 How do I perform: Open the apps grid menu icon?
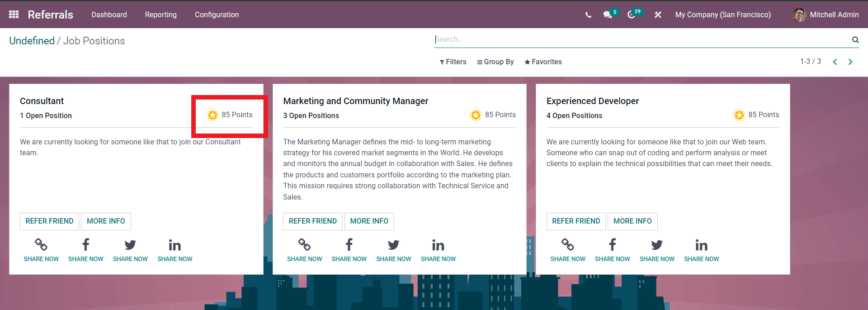14,14
